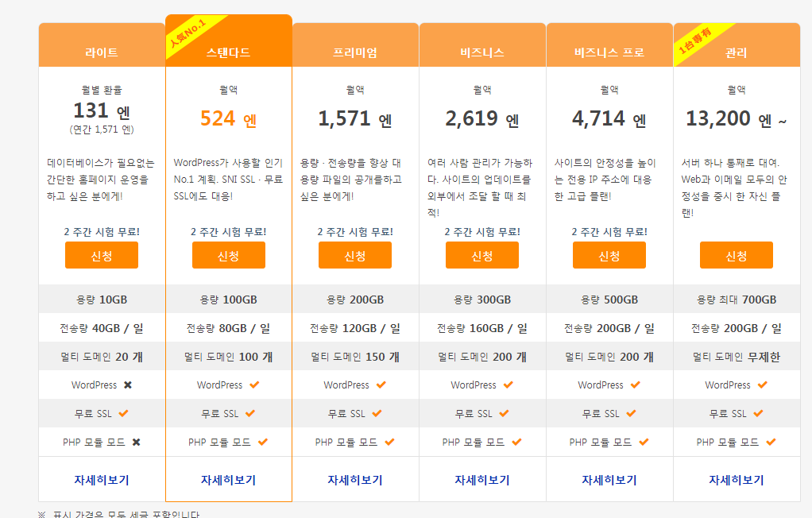Screen dimensions: 812x518
Task: Select the 라이트 plan header
Action: [102, 52]
